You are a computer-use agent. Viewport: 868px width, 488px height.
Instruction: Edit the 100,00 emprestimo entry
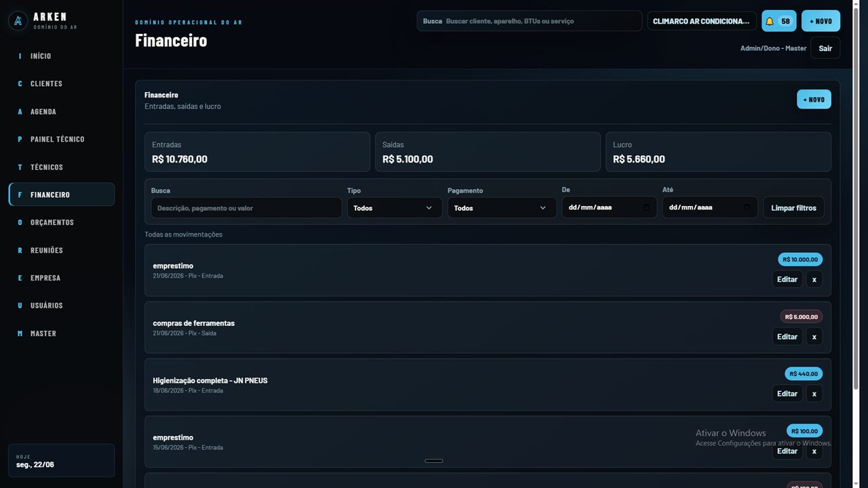coord(787,451)
